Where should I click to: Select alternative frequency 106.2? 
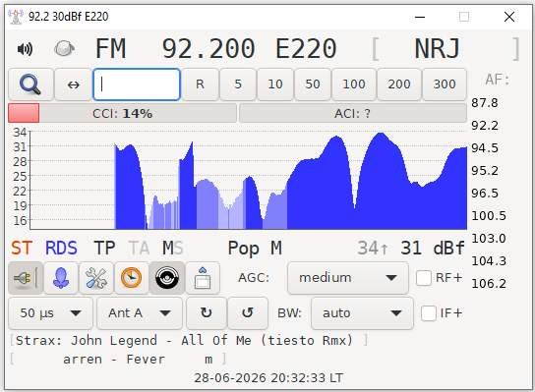489,284
